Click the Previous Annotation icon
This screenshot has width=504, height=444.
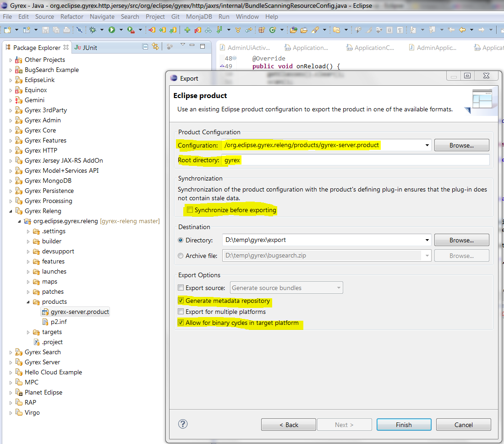pyautogui.click(x=433, y=30)
